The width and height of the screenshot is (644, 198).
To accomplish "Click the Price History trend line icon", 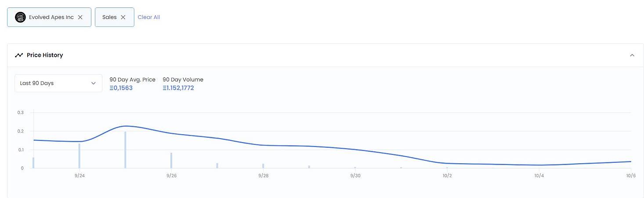I will coord(19,55).
